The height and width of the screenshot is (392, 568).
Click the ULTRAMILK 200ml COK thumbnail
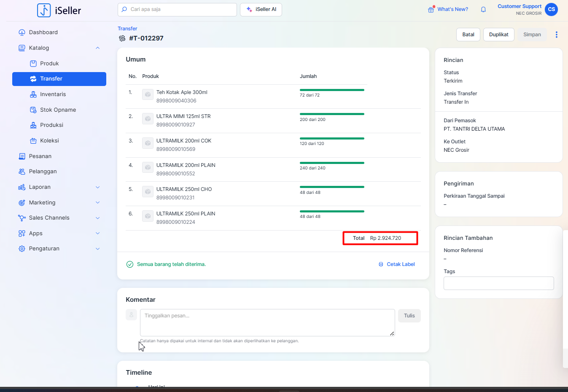148,143
